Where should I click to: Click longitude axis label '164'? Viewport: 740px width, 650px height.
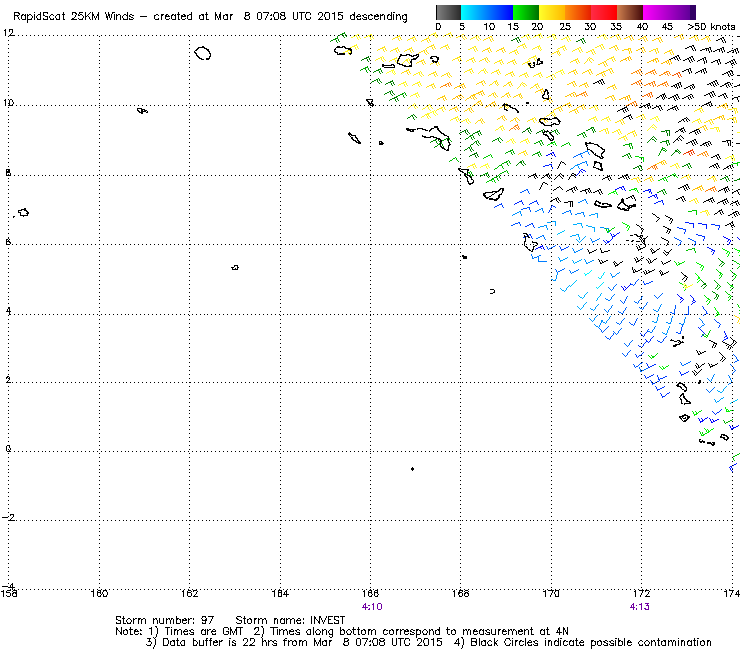pyautogui.click(x=280, y=593)
